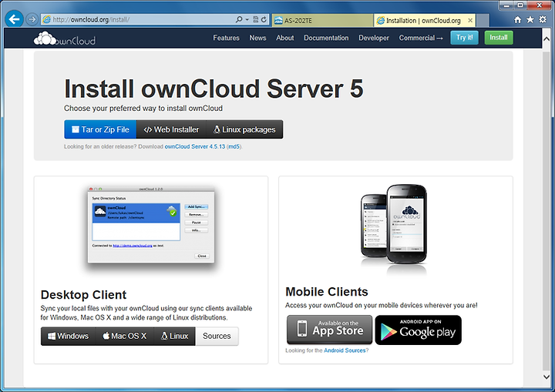Click the scrollbar up arrow
555x392 pixels.
pyautogui.click(x=547, y=39)
